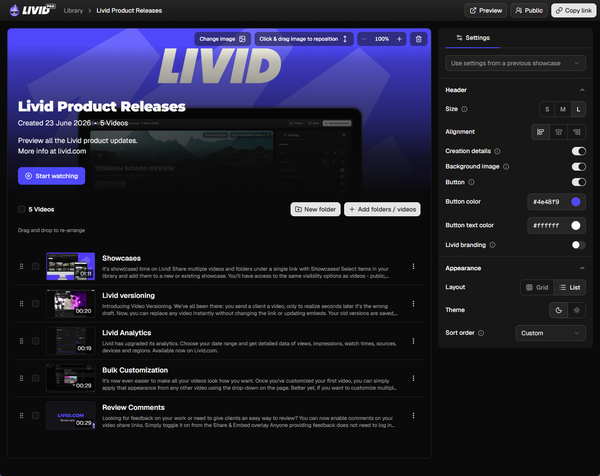Enable Livid branding switch
Image resolution: width=600 pixels, height=476 pixels.
[x=579, y=245]
